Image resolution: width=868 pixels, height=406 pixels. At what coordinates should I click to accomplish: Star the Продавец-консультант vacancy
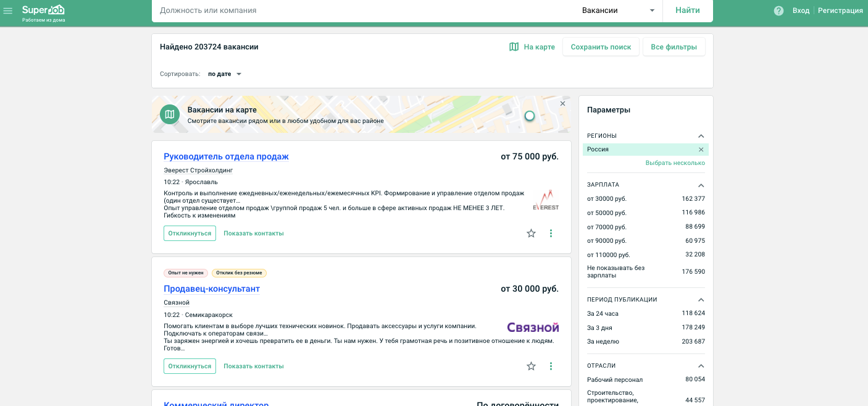531,366
